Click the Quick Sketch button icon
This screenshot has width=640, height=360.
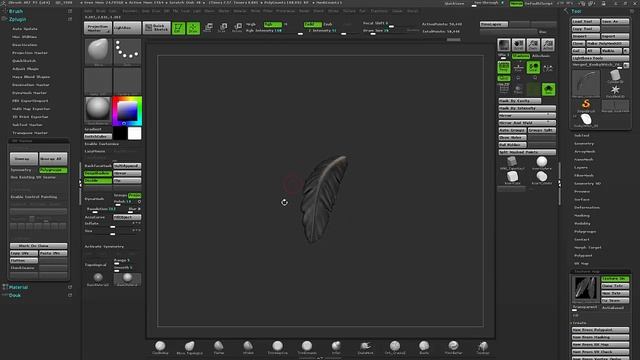coord(157,28)
